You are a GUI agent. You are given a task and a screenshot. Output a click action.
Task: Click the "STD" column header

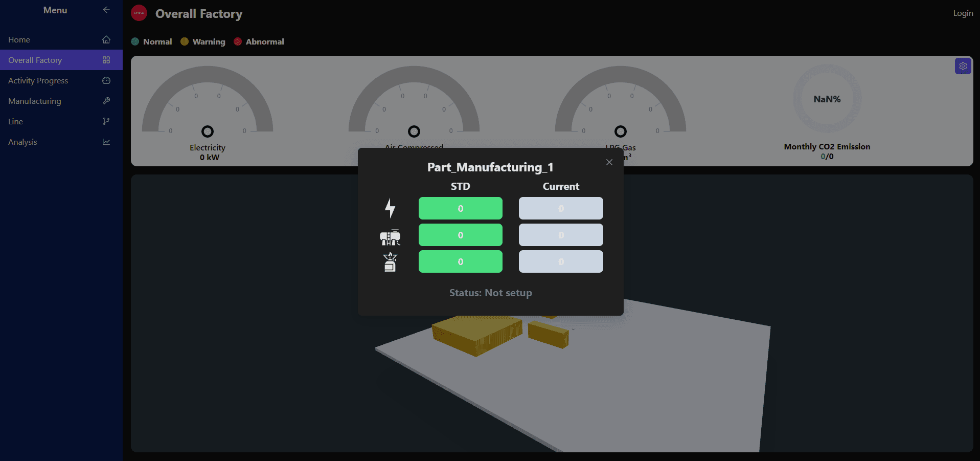pos(461,186)
